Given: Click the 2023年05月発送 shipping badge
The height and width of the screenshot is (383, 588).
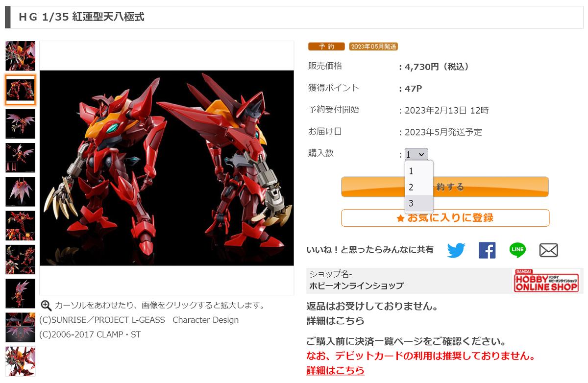Looking at the screenshot, I should (373, 47).
